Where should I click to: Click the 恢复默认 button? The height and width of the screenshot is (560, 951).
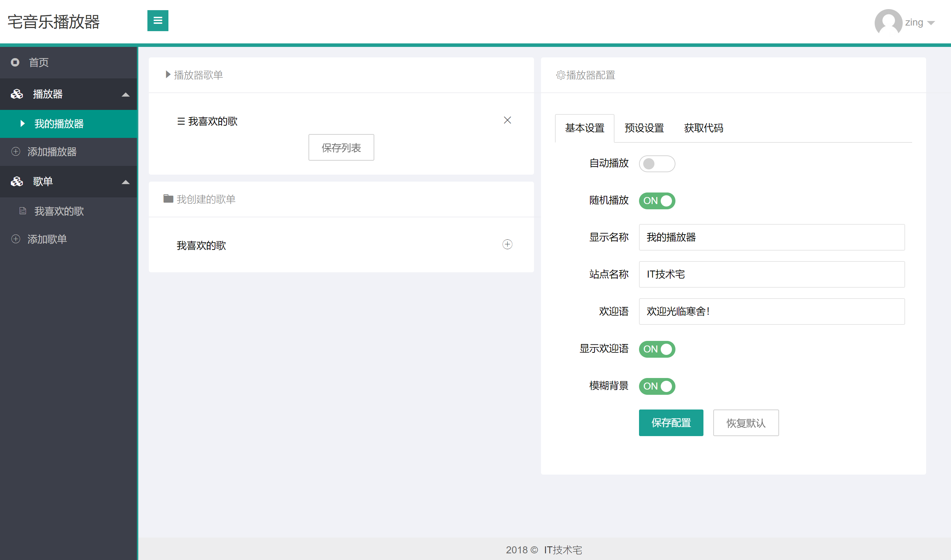[x=745, y=423]
